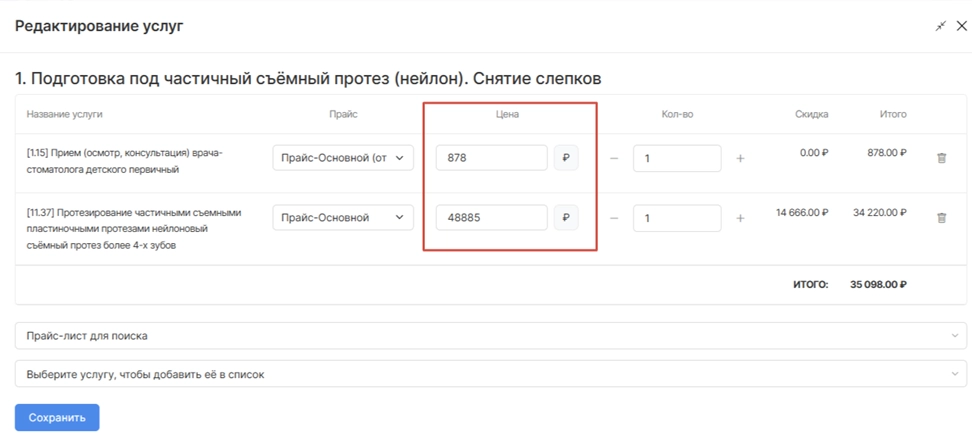Increase quantity of the prosthesis service
Screen dimensions: 972x444
click(740, 218)
